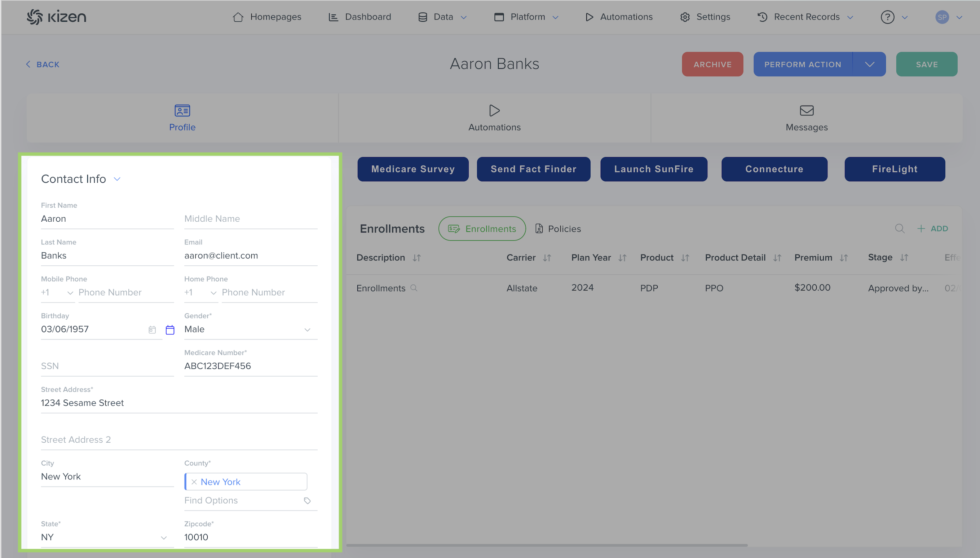Open the Automations record tab
Image resolution: width=980 pixels, height=558 pixels.
click(494, 118)
